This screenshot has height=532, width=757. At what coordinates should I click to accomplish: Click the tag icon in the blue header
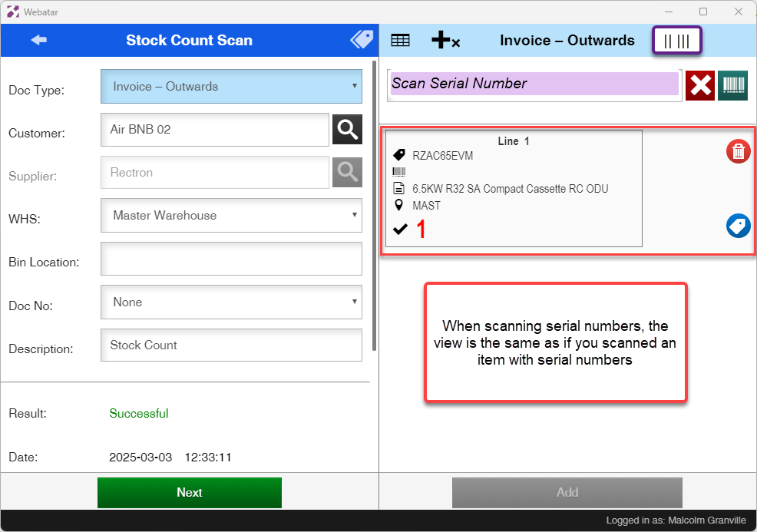point(362,40)
